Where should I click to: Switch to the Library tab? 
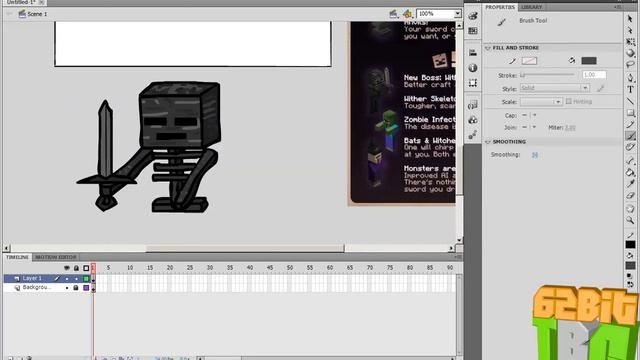pos(531,7)
